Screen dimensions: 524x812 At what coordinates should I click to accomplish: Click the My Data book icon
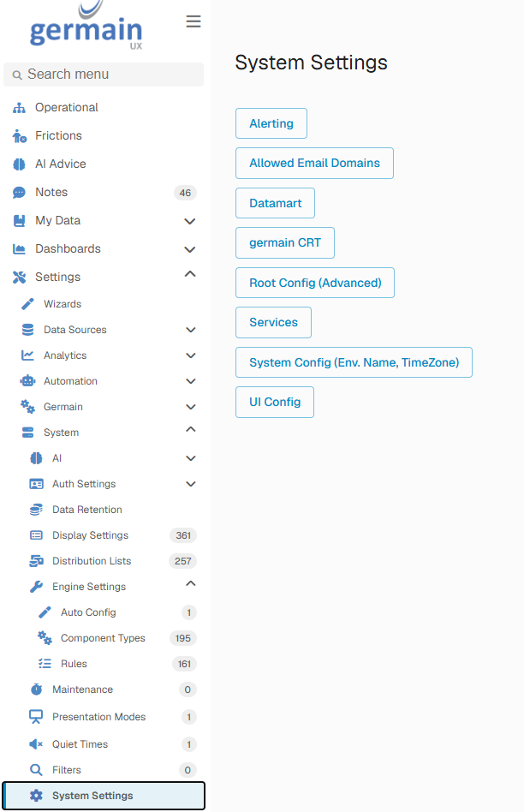[19, 221]
